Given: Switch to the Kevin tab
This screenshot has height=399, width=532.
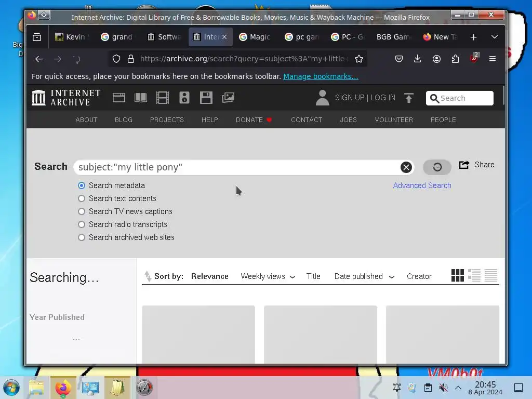Looking at the screenshot, I should coord(72,37).
